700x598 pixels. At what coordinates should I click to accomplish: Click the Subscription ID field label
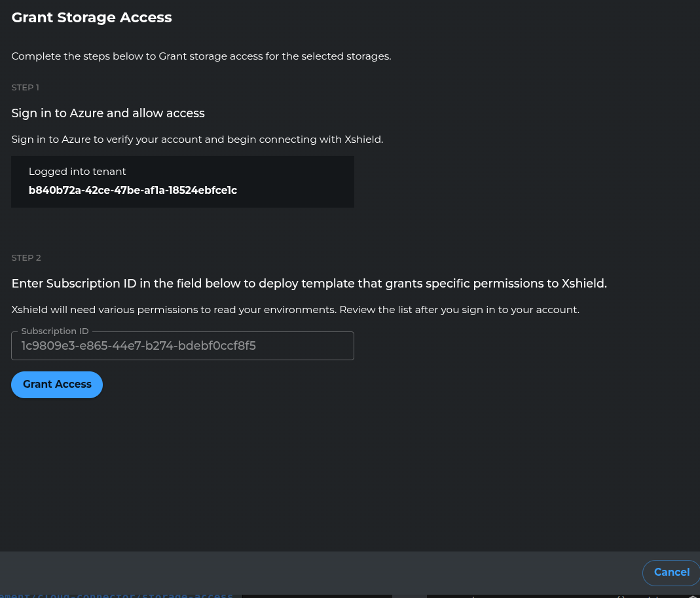click(54, 331)
